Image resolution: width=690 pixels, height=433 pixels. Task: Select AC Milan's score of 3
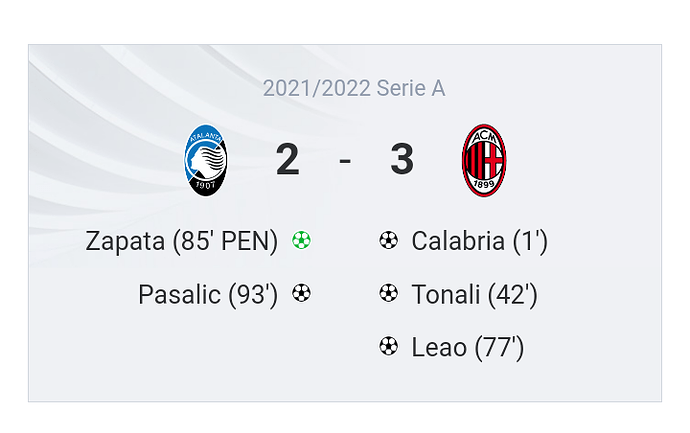pyautogui.click(x=402, y=160)
